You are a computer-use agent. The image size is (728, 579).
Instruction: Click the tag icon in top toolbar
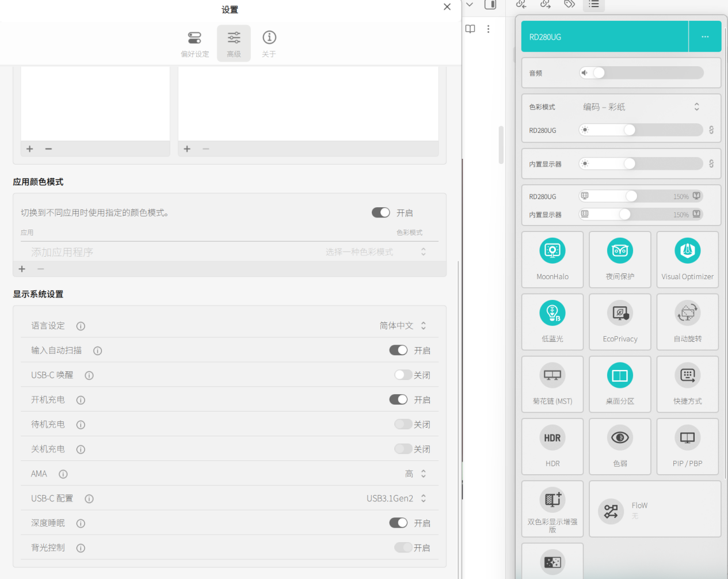click(x=569, y=4)
